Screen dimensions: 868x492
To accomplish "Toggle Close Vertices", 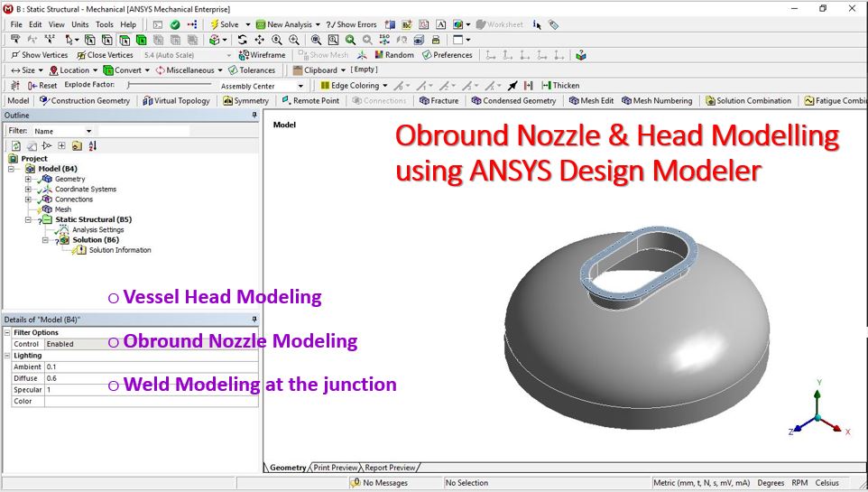I will coord(106,55).
